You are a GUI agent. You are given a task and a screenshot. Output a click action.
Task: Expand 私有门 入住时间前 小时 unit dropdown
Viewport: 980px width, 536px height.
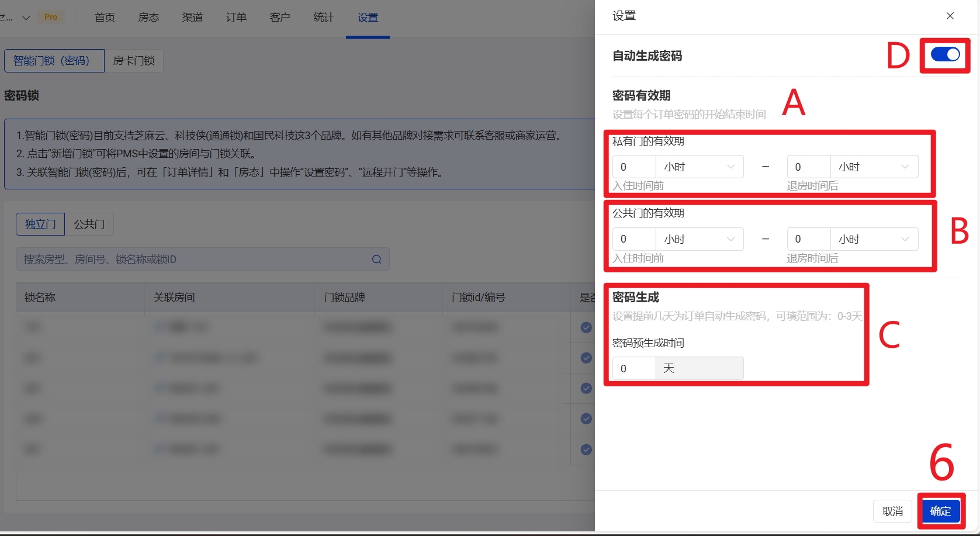click(x=699, y=167)
